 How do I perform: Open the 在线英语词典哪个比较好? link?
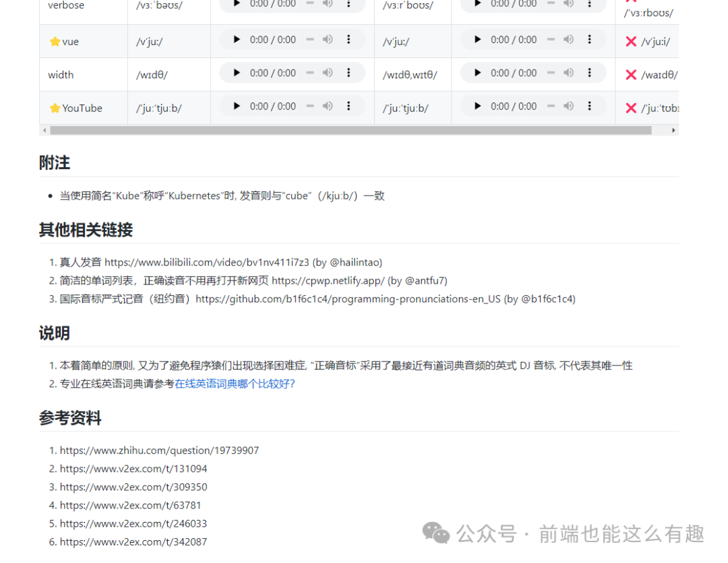point(235,384)
